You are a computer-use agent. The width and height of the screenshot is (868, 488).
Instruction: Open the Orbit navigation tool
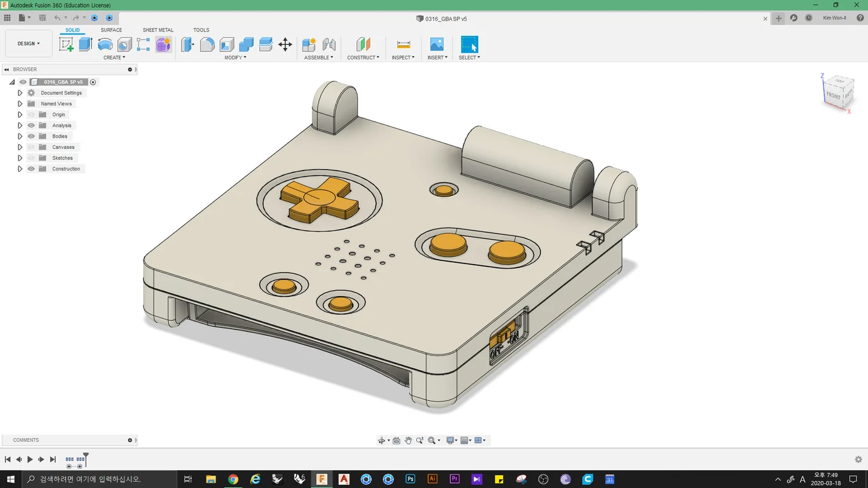tap(381, 441)
